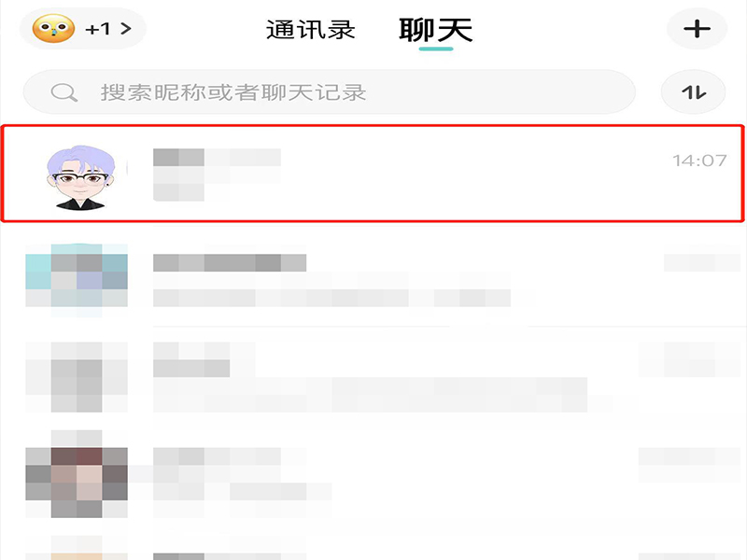The width and height of the screenshot is (747, 560).
Task: Open the +1 accounts indicator
Action: point(98,30)
